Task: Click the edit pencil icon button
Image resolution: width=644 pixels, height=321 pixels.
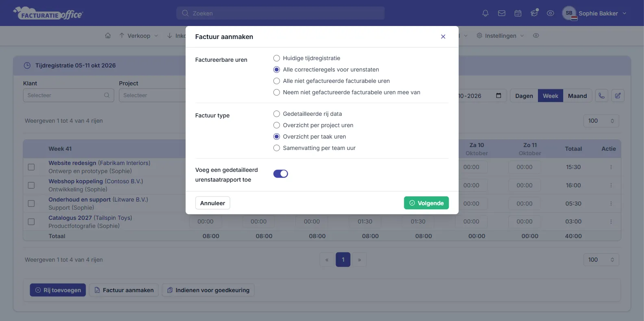Action: pyautogui.click(x=618, y=96)
